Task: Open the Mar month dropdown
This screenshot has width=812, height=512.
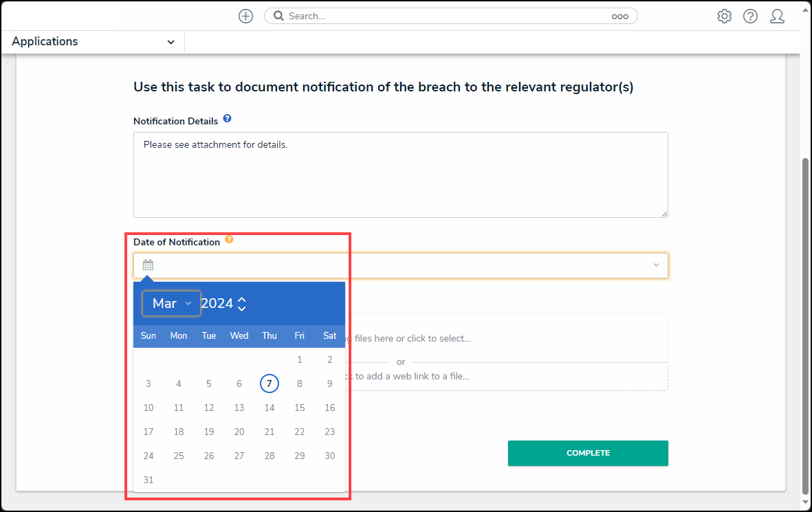Action: coord(171,303)
